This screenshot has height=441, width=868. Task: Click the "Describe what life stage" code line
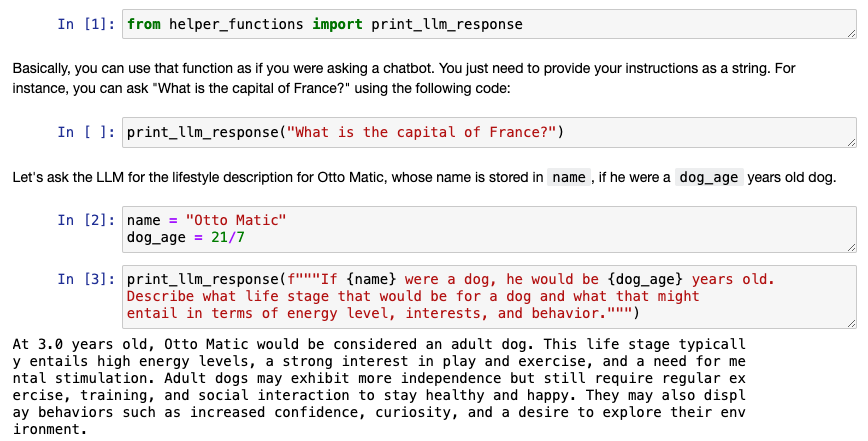pyautogui.click(x=413, y=297)
